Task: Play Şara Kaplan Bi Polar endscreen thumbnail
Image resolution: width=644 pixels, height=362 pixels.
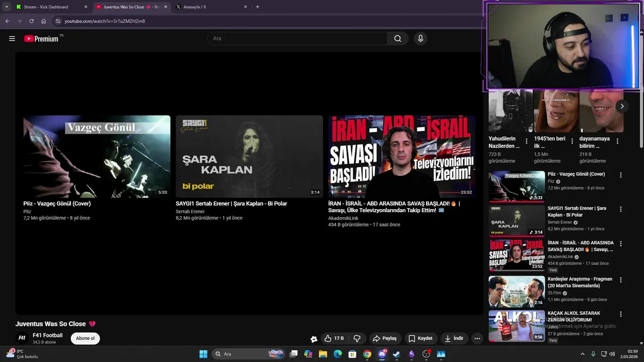Action: [249, 156]
